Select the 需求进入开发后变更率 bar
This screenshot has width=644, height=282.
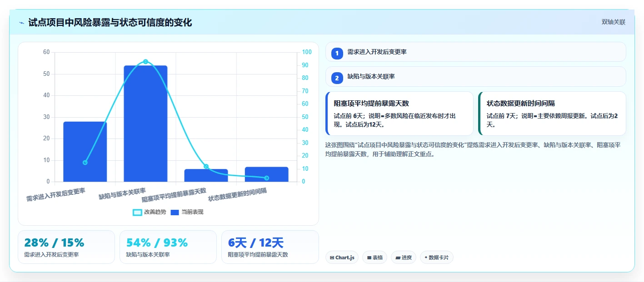pos(85,152)
